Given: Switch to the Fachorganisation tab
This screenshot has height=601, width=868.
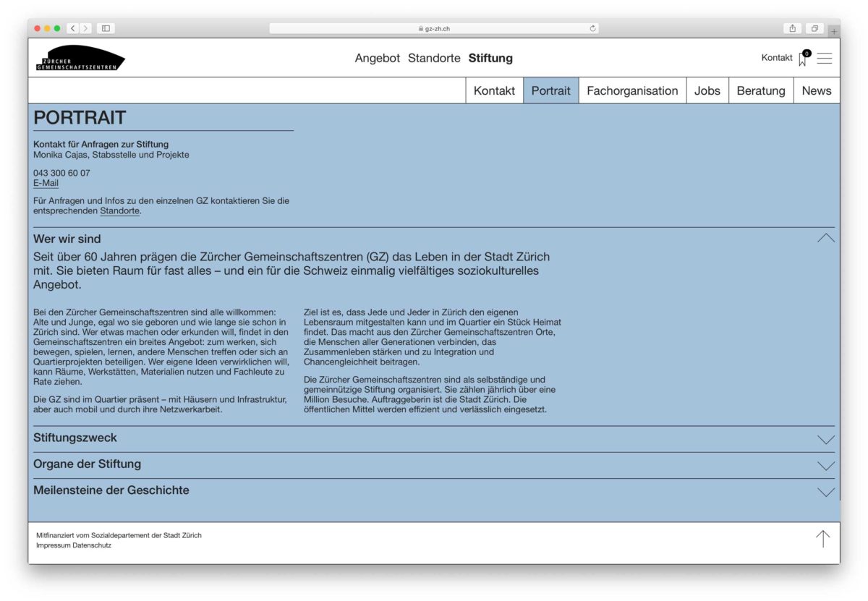Looking at the screenshot, I should click(632, 90).
